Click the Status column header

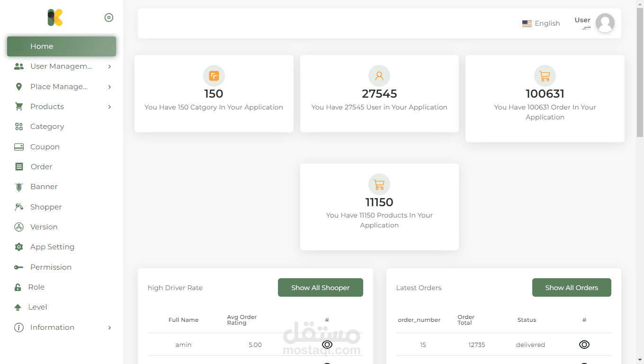(x=527, y=320)
